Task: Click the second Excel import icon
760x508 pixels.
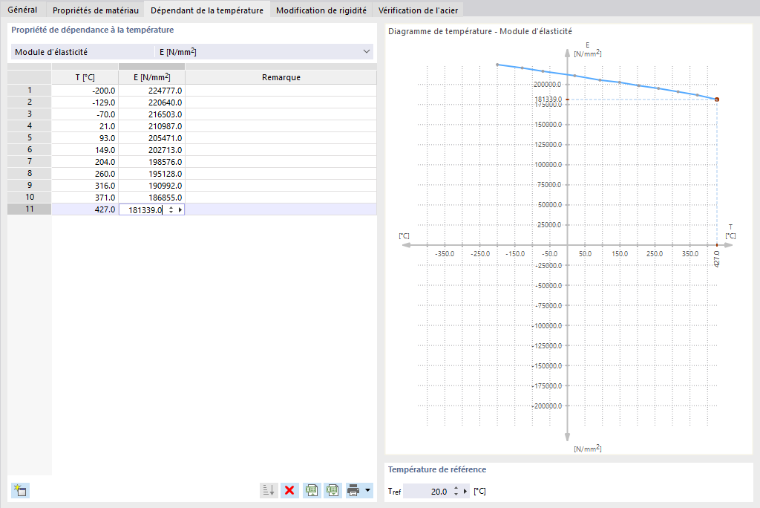Action: click(333, 490)
